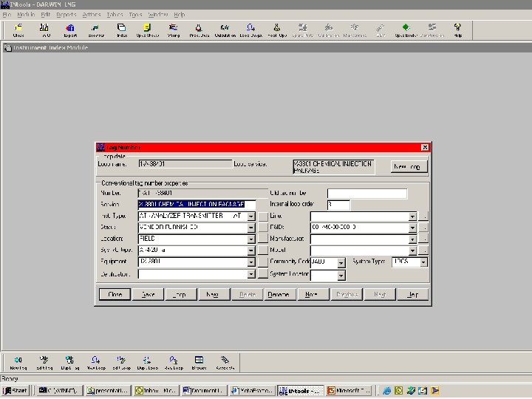Click in the Service text field
The width and height of the screenshot is (532, 399).
197,204
